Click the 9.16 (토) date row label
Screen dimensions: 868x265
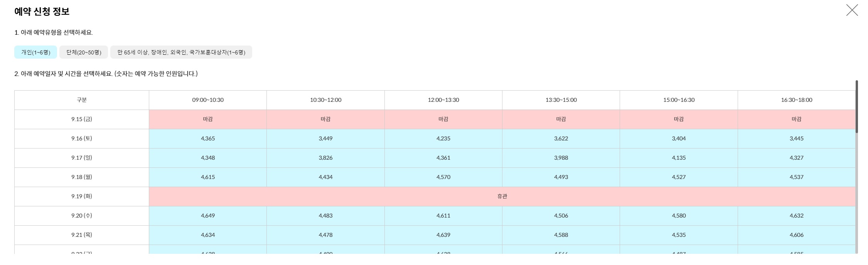point(82,138)
